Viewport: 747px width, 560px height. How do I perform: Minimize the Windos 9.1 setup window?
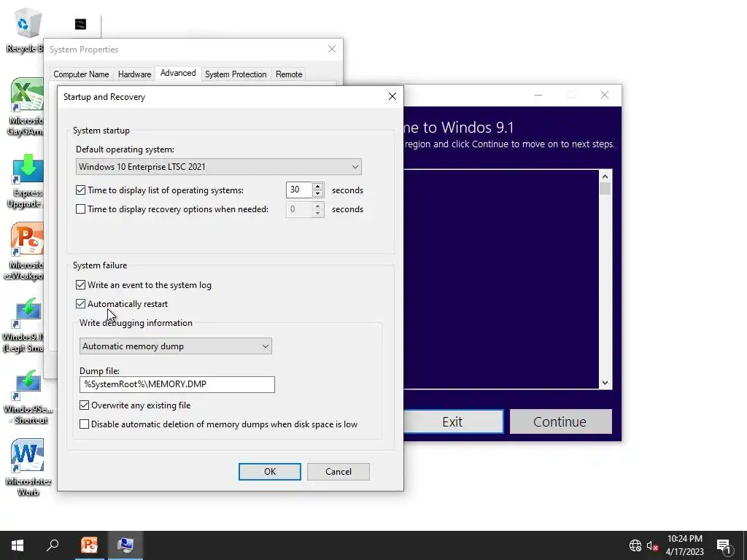[538, 96]
